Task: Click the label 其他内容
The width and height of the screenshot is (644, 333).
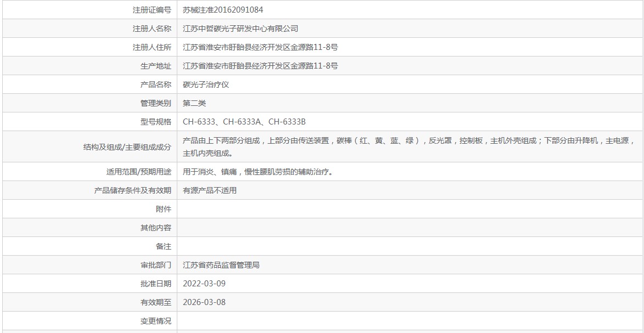Action: tap(156, 228)
